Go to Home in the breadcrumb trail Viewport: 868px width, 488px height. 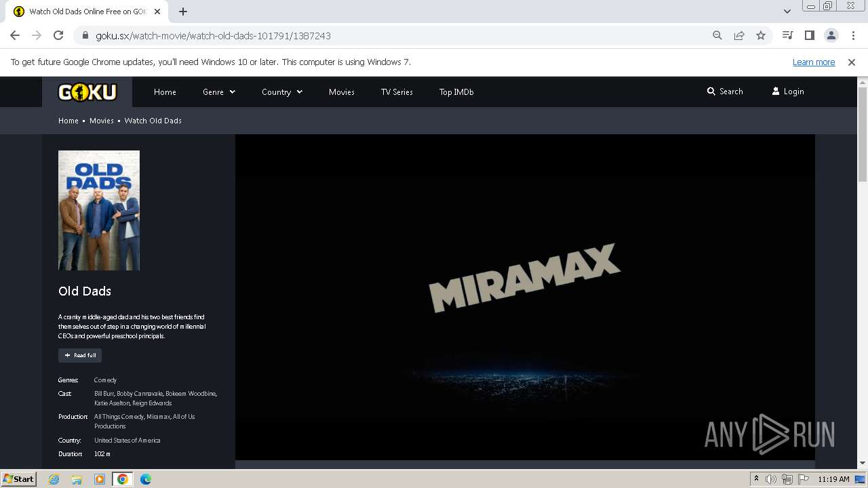point(68,121)
